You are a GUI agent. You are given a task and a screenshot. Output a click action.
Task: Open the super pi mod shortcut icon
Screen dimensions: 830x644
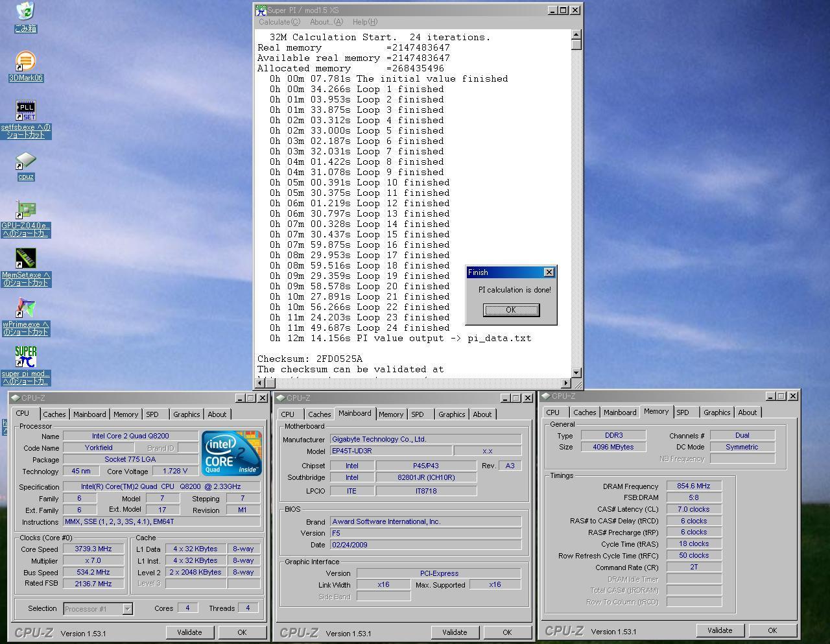pos(25,357)
